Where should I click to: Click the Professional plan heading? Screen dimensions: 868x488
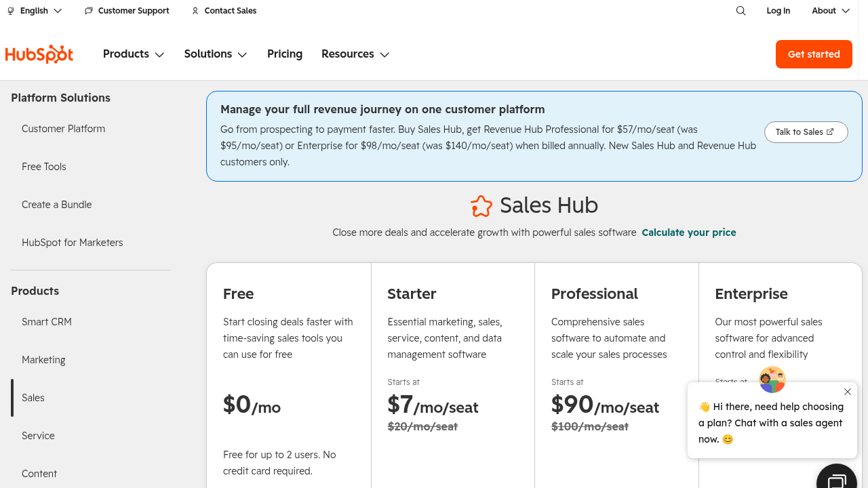[595, 294]
